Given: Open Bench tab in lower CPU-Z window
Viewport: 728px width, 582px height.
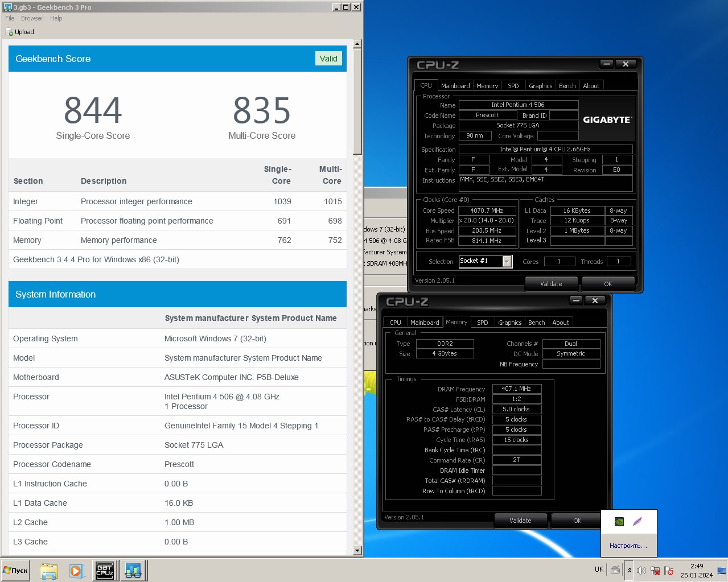Looking at the screenshot, I should (537, 323).
